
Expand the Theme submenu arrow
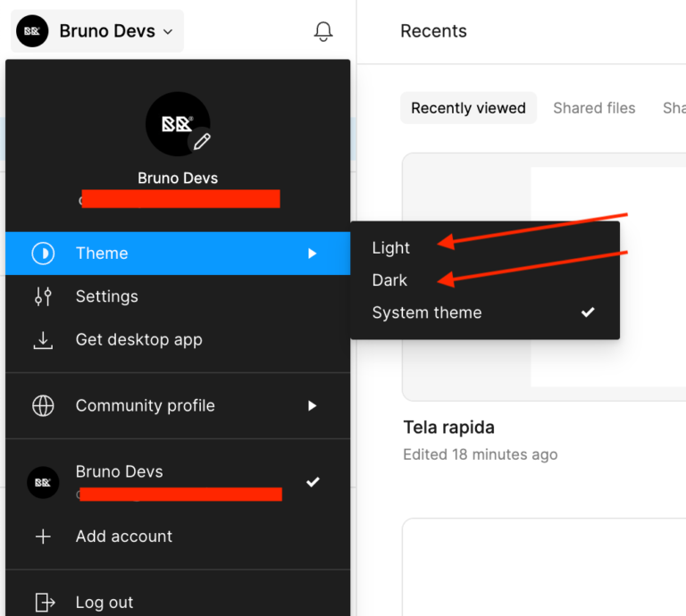312,254
